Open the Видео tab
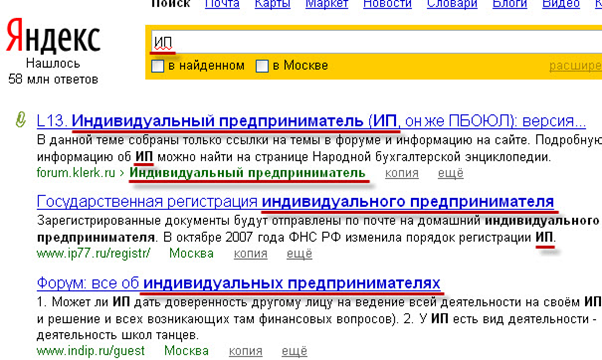Viewport: 602px width, 360px height. click(561, 4)
